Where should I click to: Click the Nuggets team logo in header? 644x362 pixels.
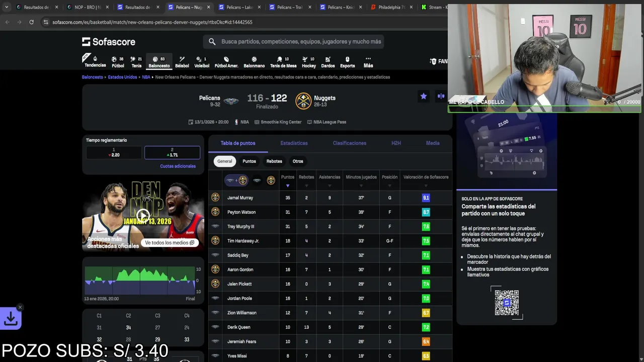coord(303,101)
